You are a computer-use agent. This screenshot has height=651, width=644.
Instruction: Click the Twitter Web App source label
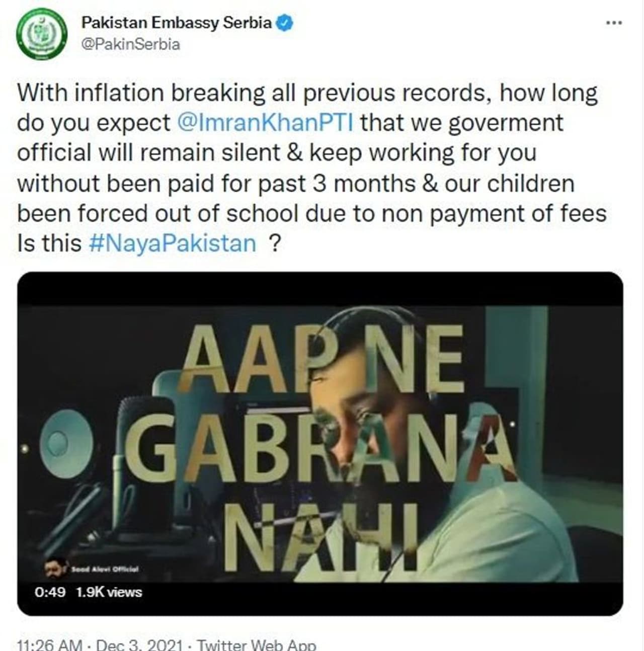pyautogui.click(x=256, y=644)
